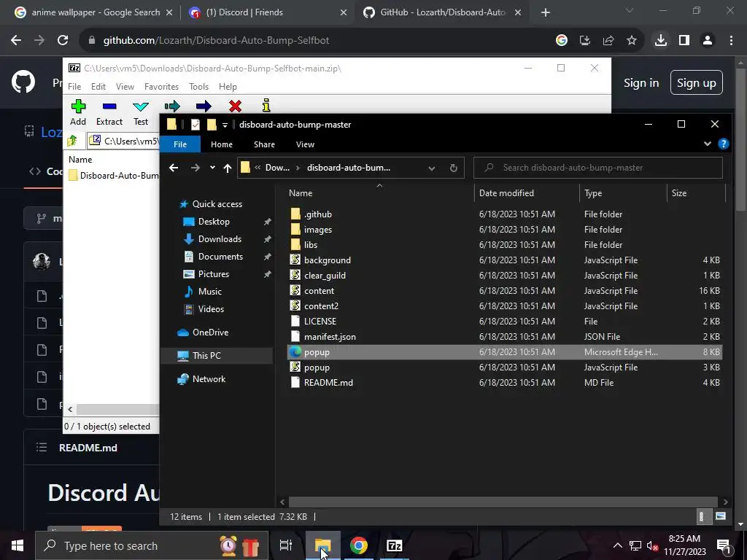
Task: Open Documents in navigation pane
Action: point(220,257)
